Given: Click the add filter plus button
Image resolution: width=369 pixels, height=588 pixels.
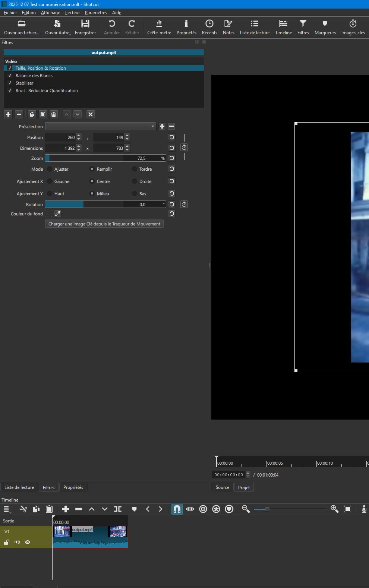Looking at the screenshot, I should click(8, 114).
